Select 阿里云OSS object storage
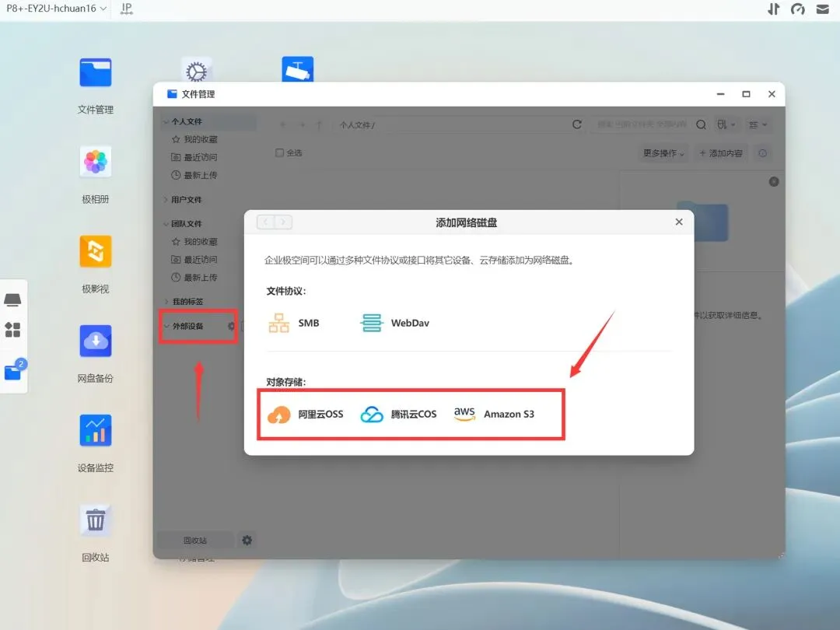This screenshot has width=840, height=630. 306,414
